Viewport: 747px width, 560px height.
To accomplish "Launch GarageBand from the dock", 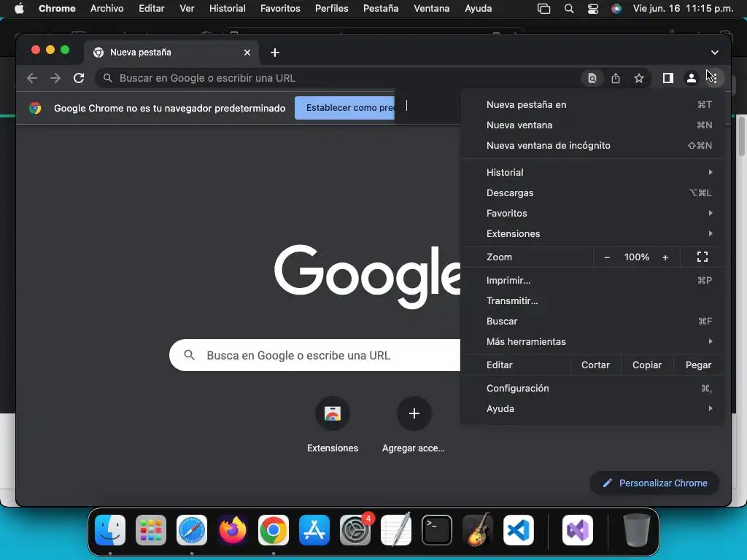I will pyautogui.click(x=478, y=530).
